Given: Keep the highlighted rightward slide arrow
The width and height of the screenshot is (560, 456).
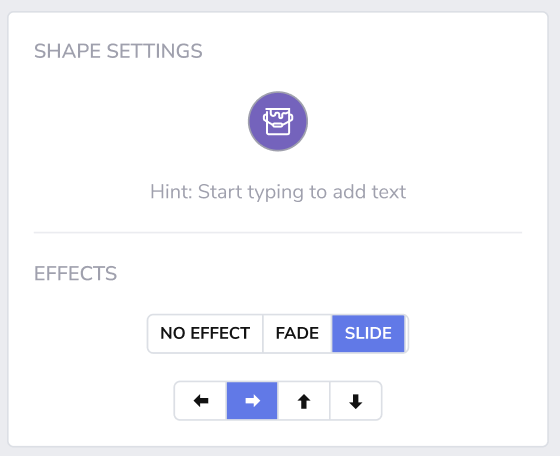Looking at the screenshot, I should tap(252, 401).
